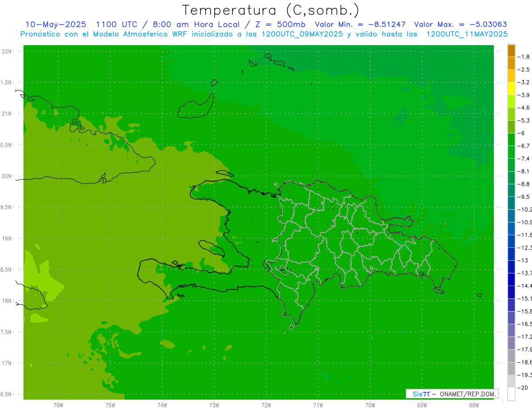The height and width of the screenshot is (411, 532).
Task: Click the init time '1200UTC_09MAY2025'
Action: click(302, 34)
